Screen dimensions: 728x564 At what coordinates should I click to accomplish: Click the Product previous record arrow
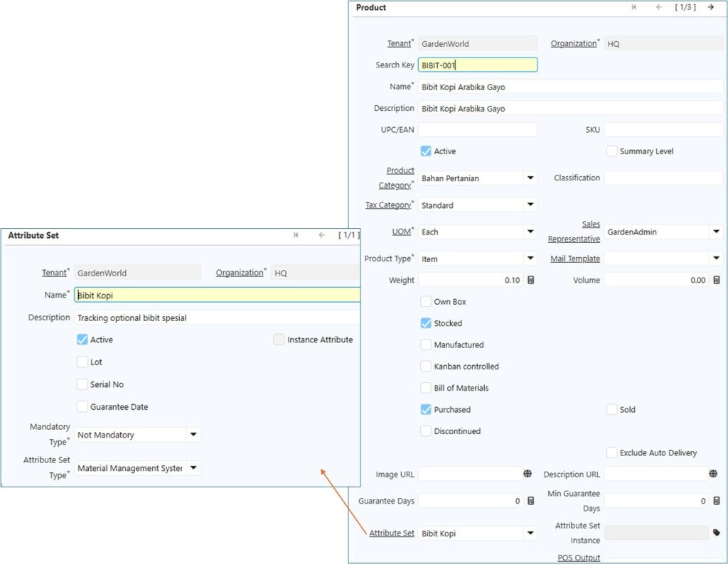[658, 7]
